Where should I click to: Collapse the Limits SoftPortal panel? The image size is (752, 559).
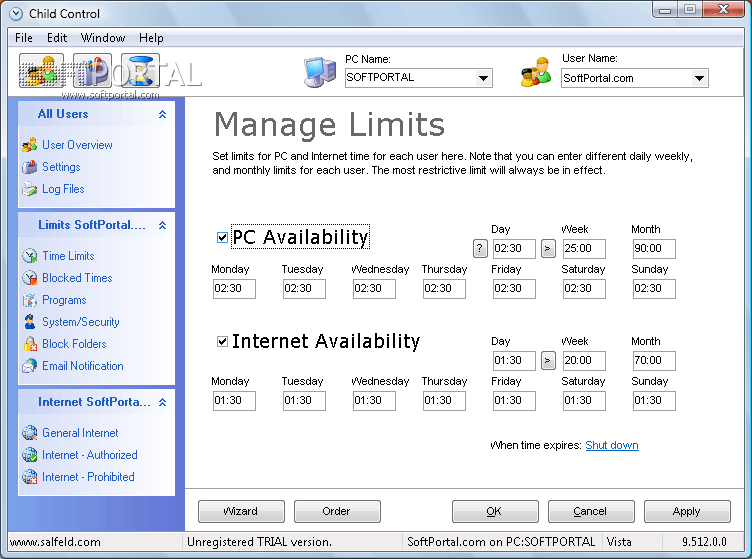[163, 225]
